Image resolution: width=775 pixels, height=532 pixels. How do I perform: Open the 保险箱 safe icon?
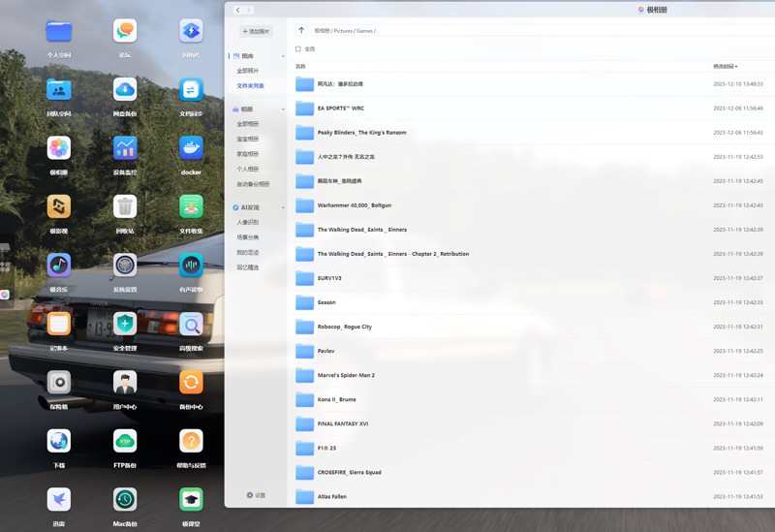click(x=59, y=382)
